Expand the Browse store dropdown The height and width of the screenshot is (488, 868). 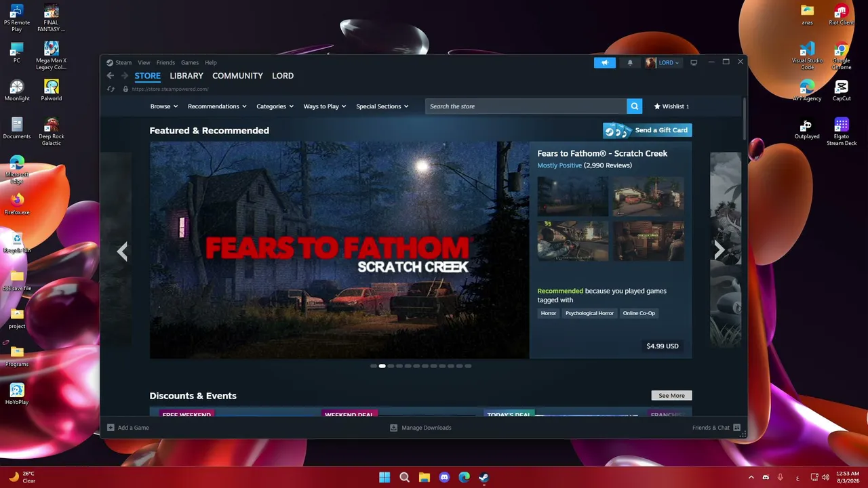click(x=164, y=106)
